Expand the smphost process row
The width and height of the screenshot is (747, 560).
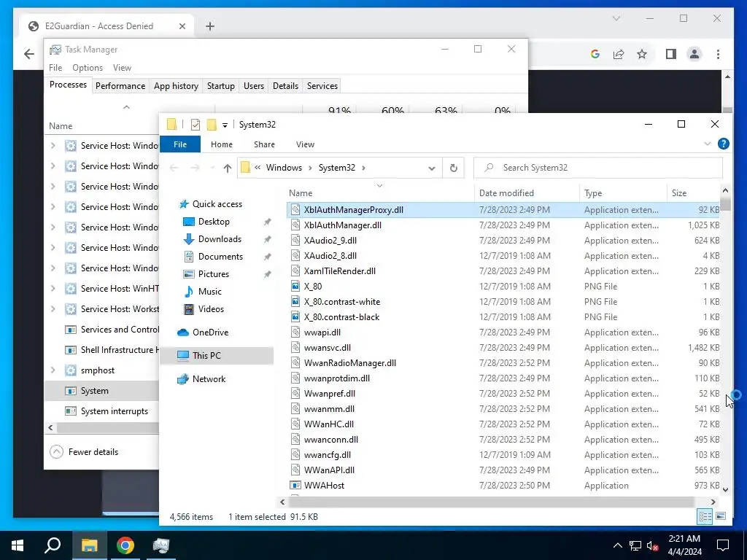(x=53, y=370)
